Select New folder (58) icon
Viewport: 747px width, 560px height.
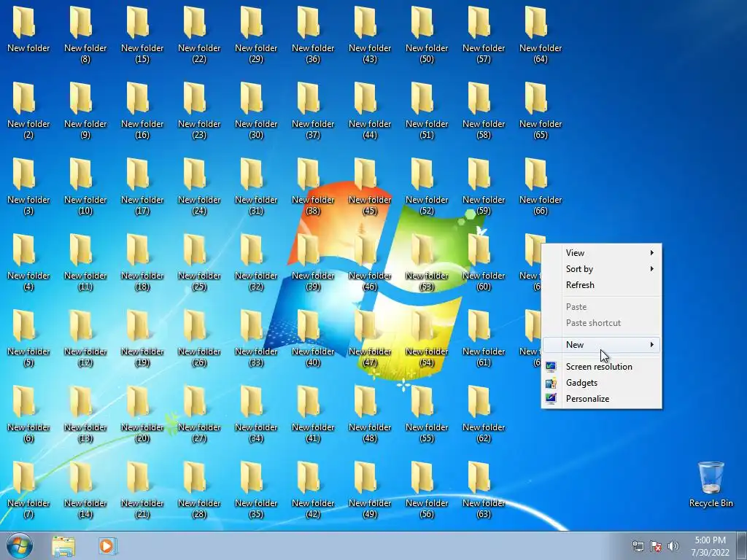(479, 98)
